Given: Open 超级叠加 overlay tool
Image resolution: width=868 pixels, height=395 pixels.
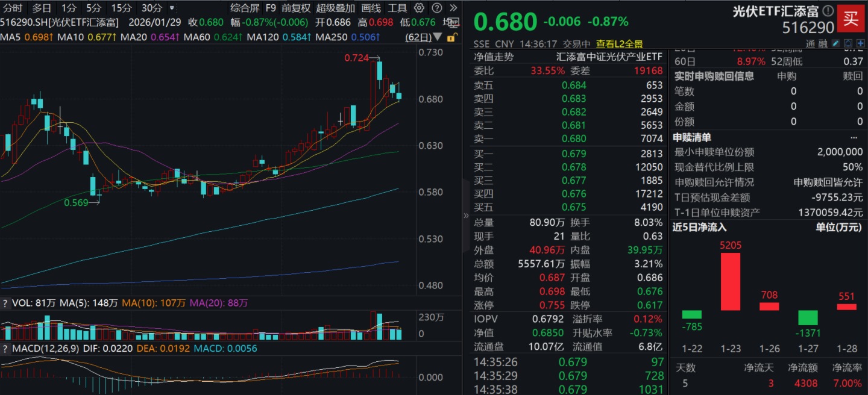Looking at the screenshot, I should pyautogui.click(x=336, y=8).
